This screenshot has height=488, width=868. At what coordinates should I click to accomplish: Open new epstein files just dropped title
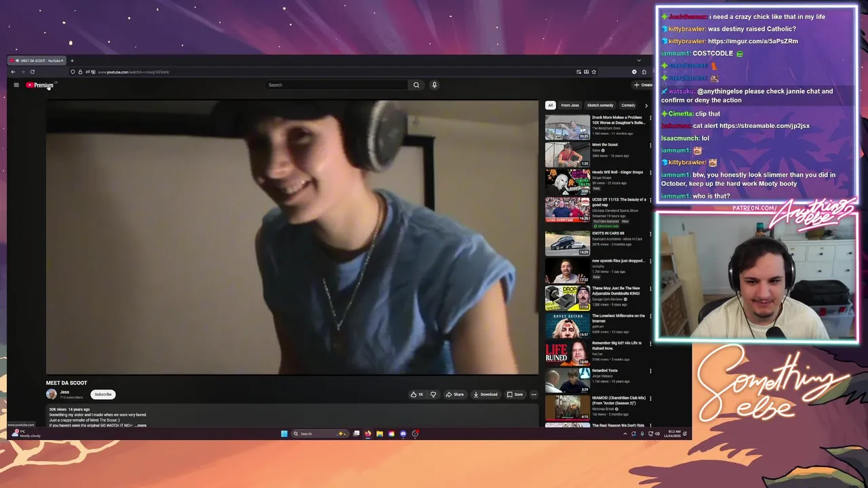(618, 261)
